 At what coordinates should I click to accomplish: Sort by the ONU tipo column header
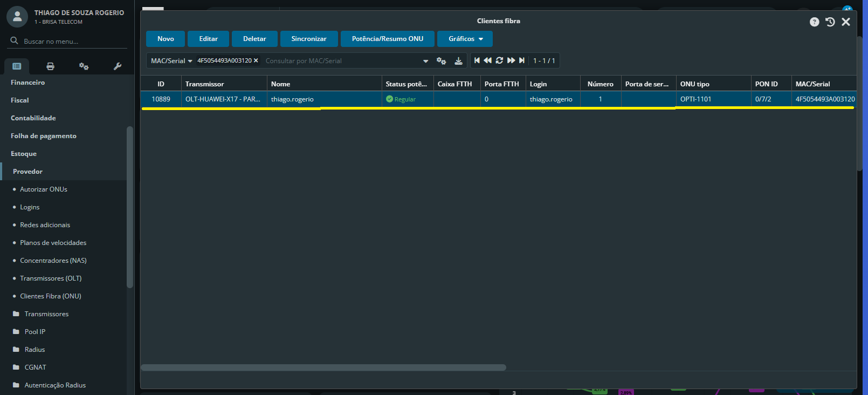(694, 84)
